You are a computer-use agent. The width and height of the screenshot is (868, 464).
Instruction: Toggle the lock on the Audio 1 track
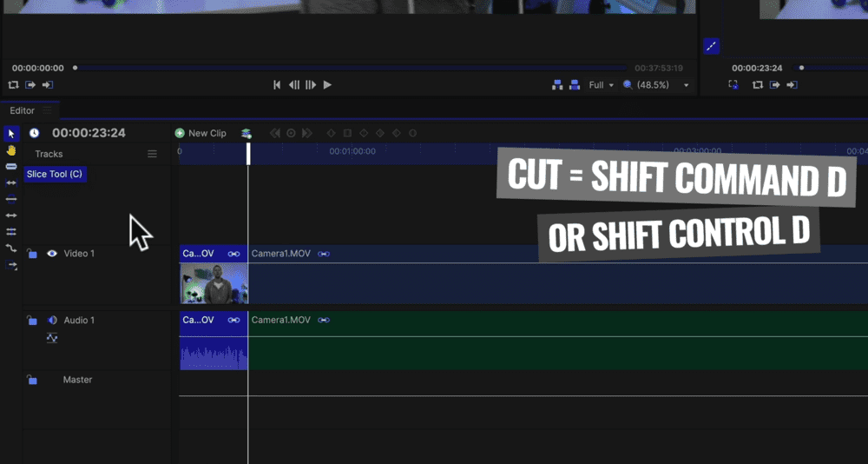coord(32,320)
